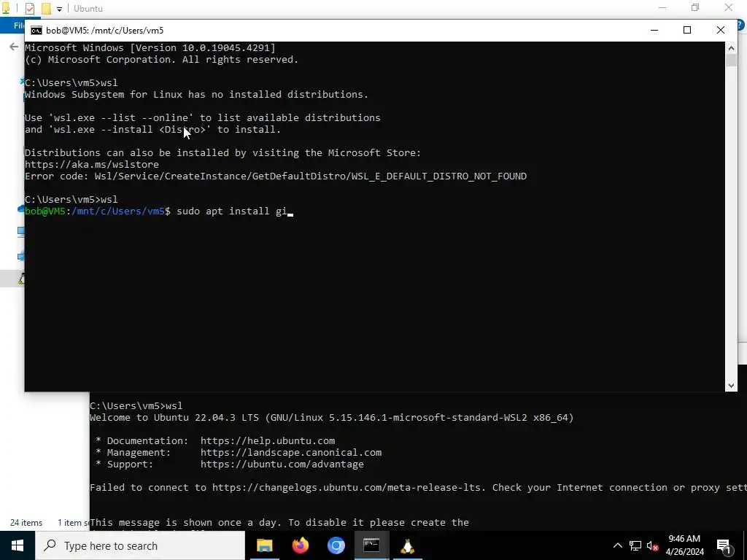Click the scroll up arrow in the terminal window
Viewport: 747px width, 560px height.
pyautogui.click(x=731, y=47)
